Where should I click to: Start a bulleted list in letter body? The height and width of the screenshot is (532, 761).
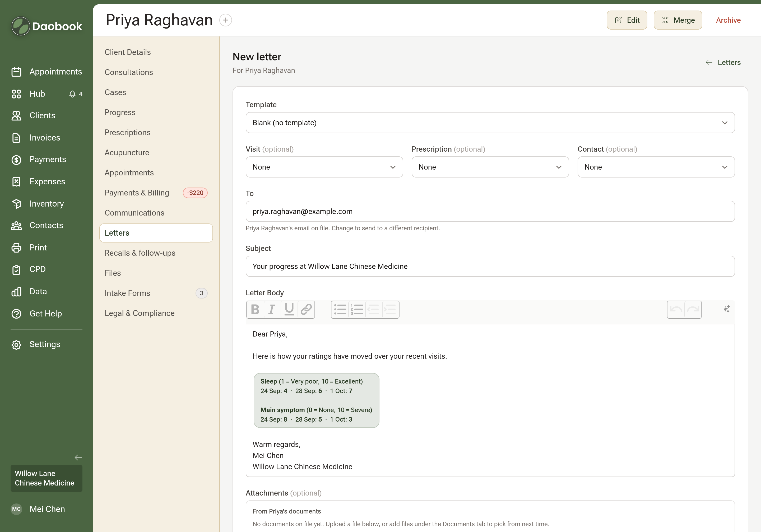click(340, 309)
